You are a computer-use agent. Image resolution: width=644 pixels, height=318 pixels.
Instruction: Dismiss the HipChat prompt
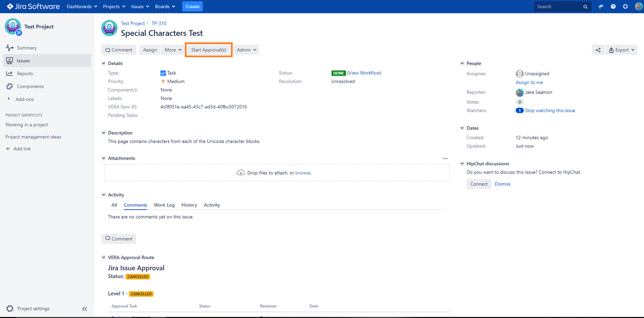click(x=503, y=184)
